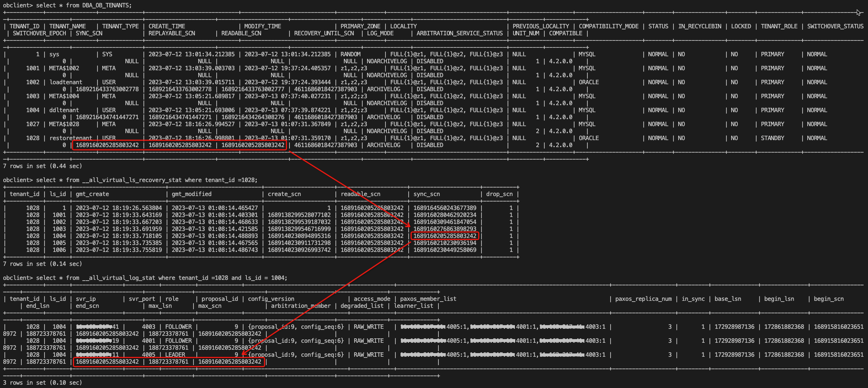Click create time "2023-07-12 13:03:39.003703"
This screenshot has height=388, width=868.
pyautogui.click(x=192, y=68)
